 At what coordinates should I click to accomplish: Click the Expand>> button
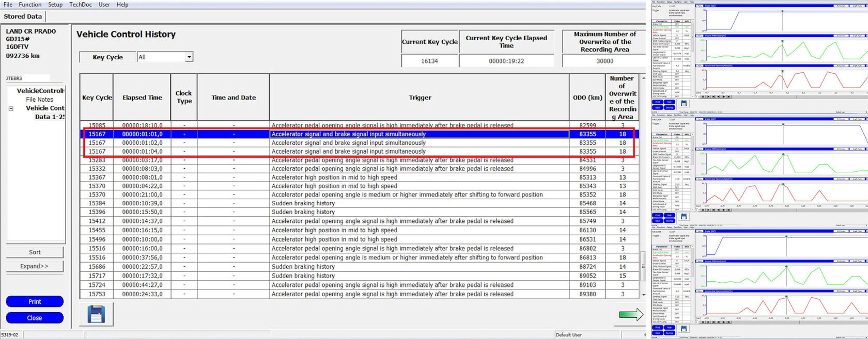(x=35, y=266)
